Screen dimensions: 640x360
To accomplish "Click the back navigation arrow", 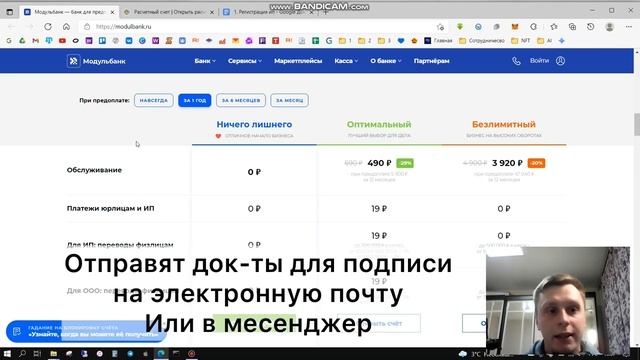I will [x=11, y=27].
